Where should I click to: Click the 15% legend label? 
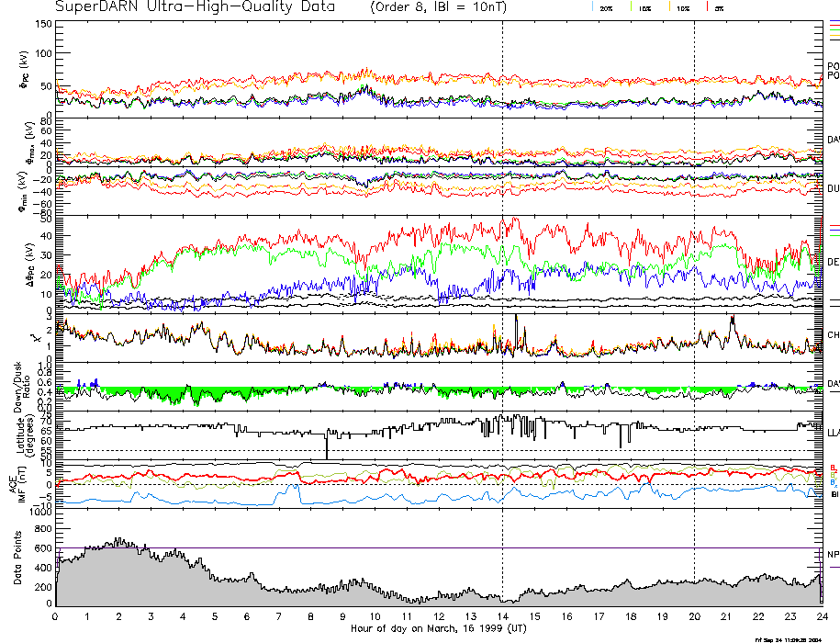tap(644, 7)
